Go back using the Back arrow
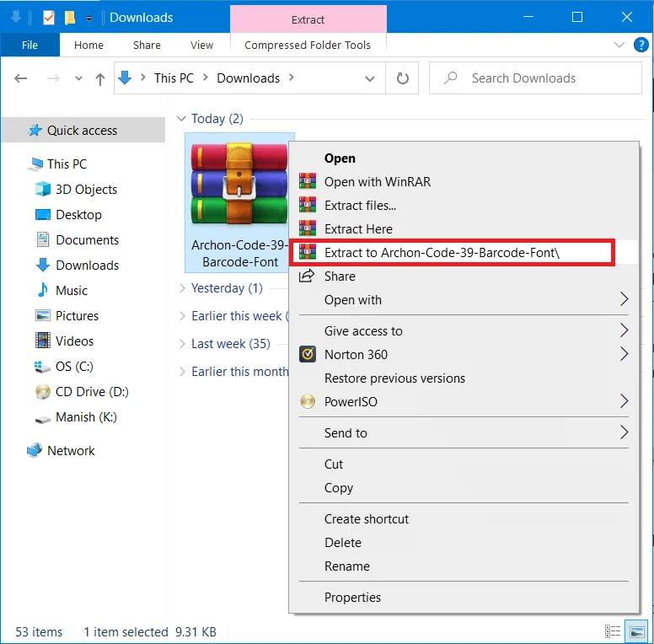The width and height of the screenshot is (654, 644). (x=20, y=78)
